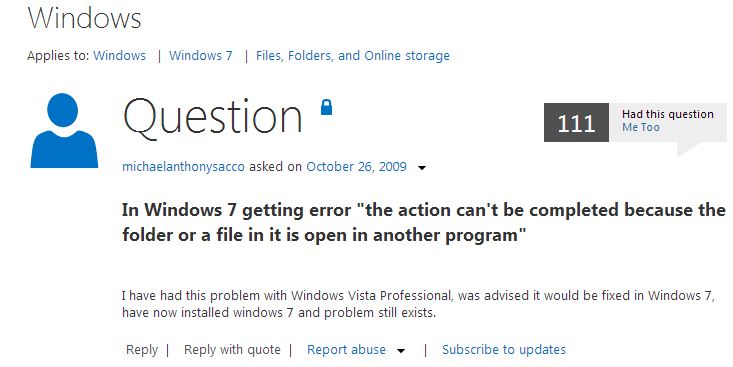
Task: Click the large Question heading
Action: (213, 118)
